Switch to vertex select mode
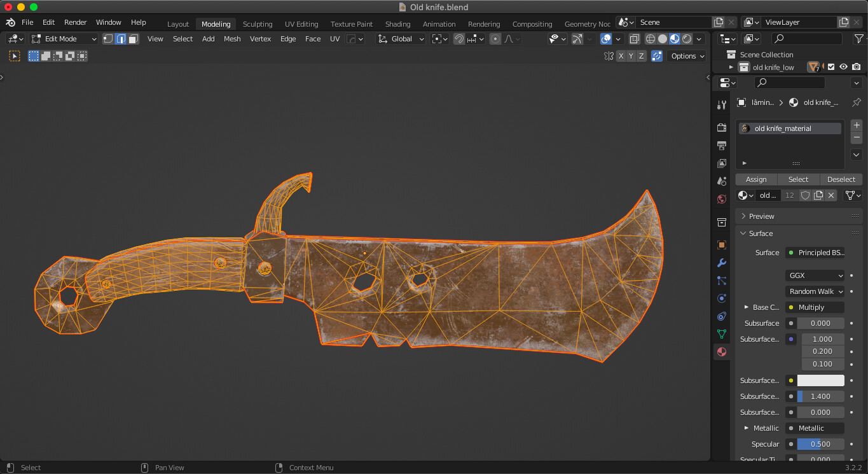The height and width of the screenshot is (474, 868). (108, 39)
